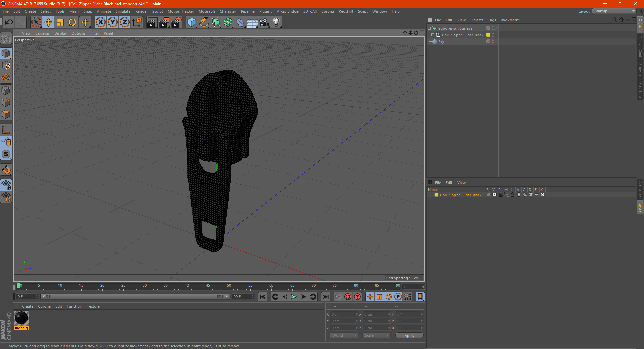The image size is (644, 349).
Task: Open Edit Render Settings
Action: pyautogui.click(x=176, y=22)
